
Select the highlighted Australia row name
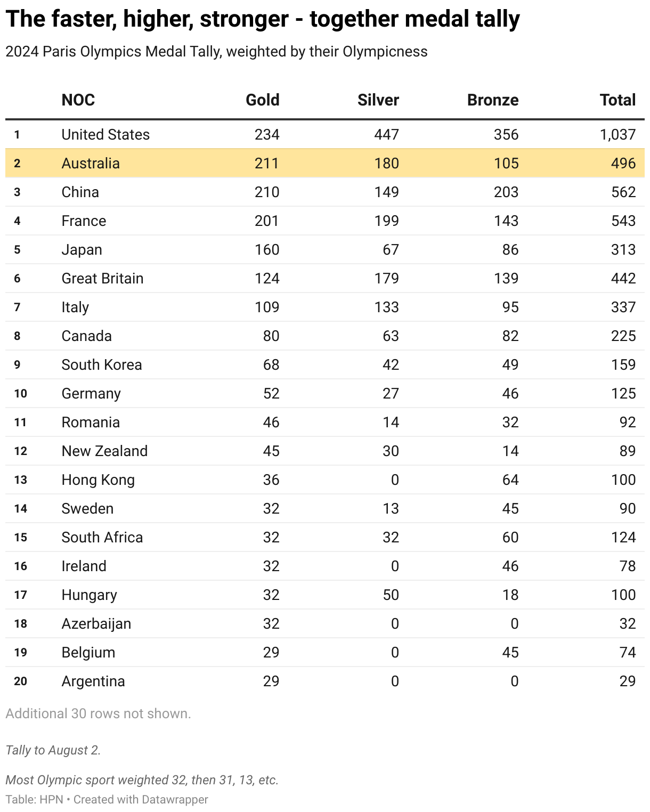point(91,164)
